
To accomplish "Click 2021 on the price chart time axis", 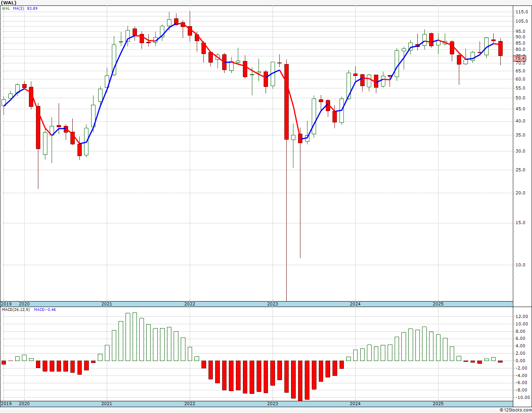I will tap(107, 304).
